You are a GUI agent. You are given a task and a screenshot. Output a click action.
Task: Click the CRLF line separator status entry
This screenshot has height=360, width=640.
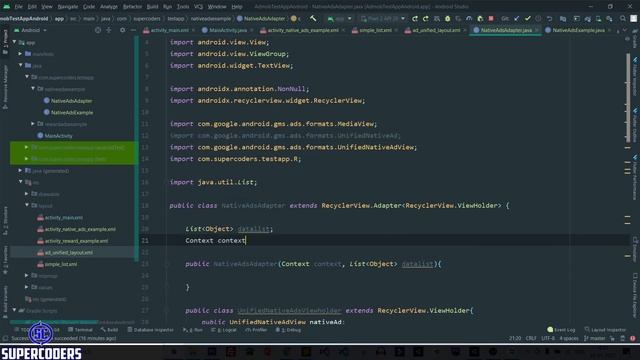(x=531, y=338)
